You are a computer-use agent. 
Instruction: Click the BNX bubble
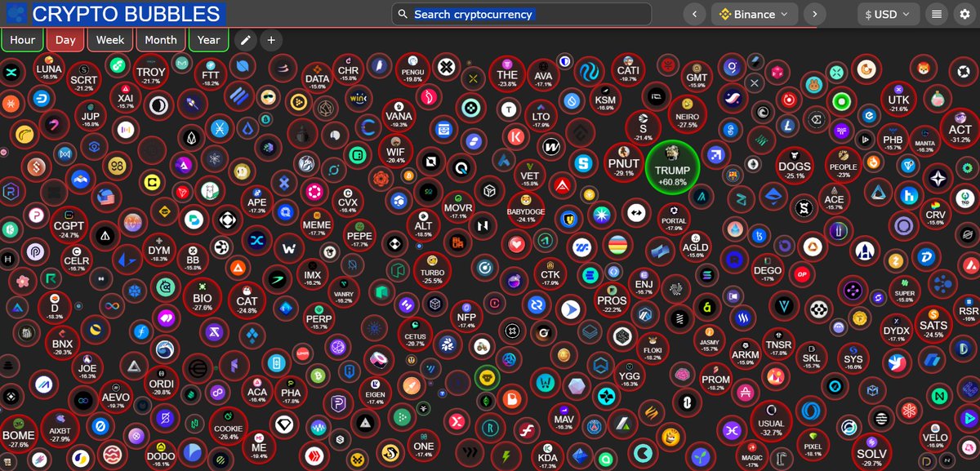tap(62, 343)
